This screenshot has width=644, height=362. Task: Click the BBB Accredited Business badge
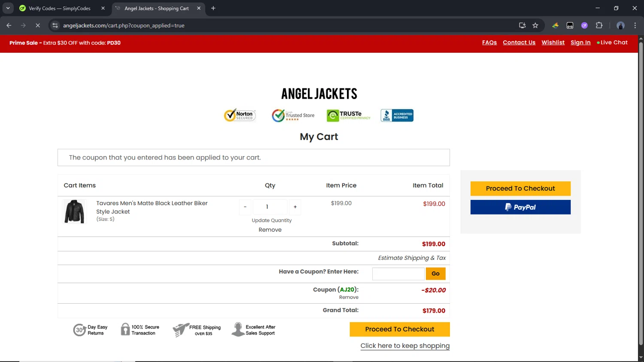(x=397, y=115)
